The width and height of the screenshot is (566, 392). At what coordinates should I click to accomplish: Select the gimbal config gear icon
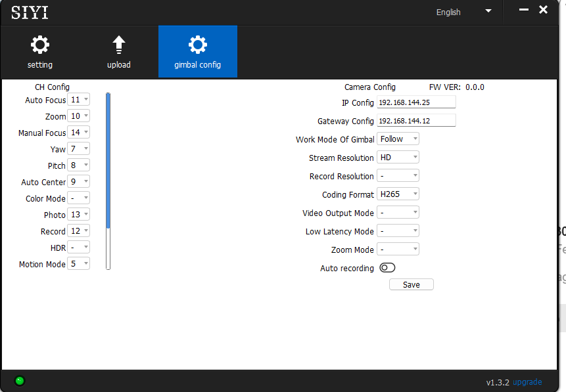point(198,45)
